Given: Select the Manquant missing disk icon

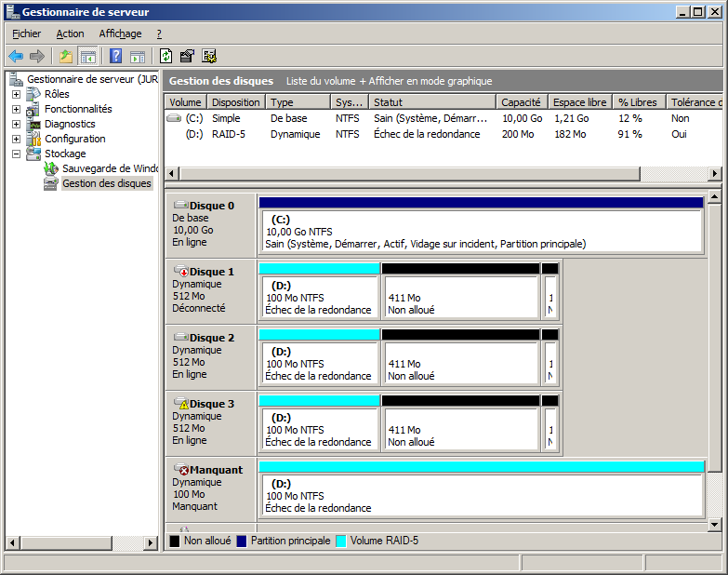Looking at the screenshot, I should (180, 470).
